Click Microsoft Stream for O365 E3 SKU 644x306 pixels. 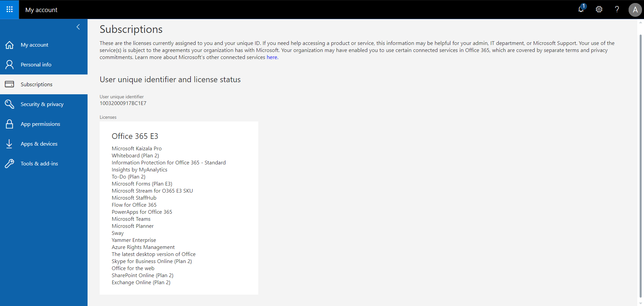152,191
